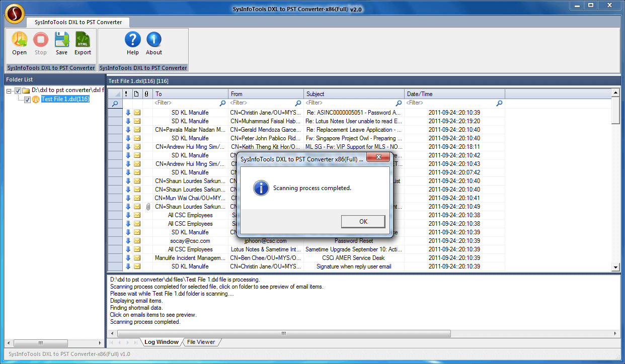Select email Signature when reply user email
625x364 pixels.
point(354,266)
